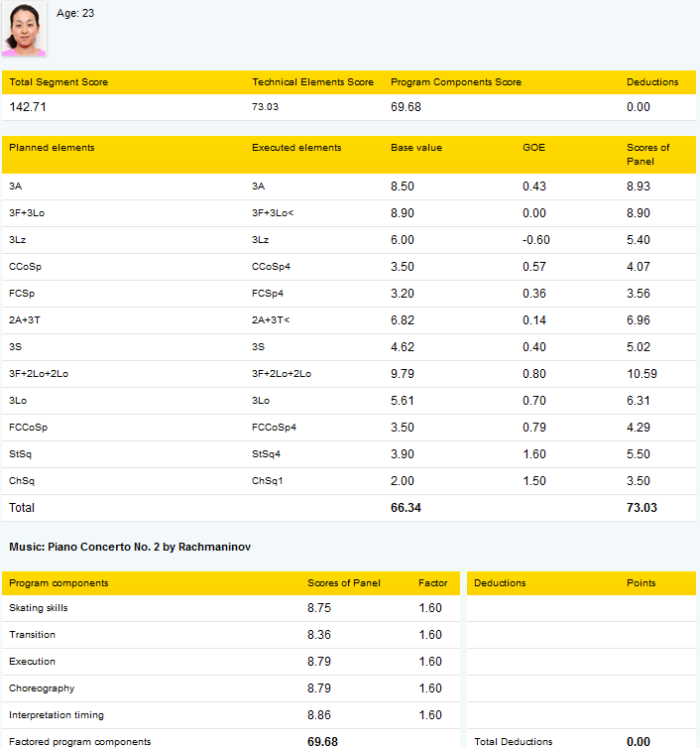Viewport: 700px width, 748px height.
Task: Select the Total Segment Score header
Action: click(58, 82)
